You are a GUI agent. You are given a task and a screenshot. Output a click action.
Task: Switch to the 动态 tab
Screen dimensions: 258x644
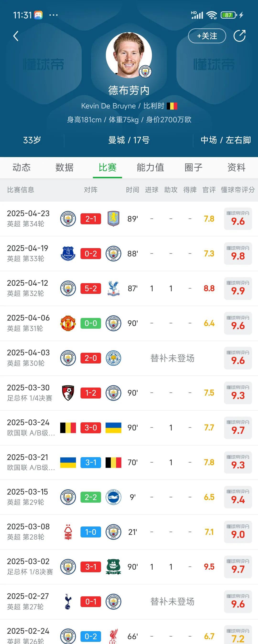coord(21,167)
